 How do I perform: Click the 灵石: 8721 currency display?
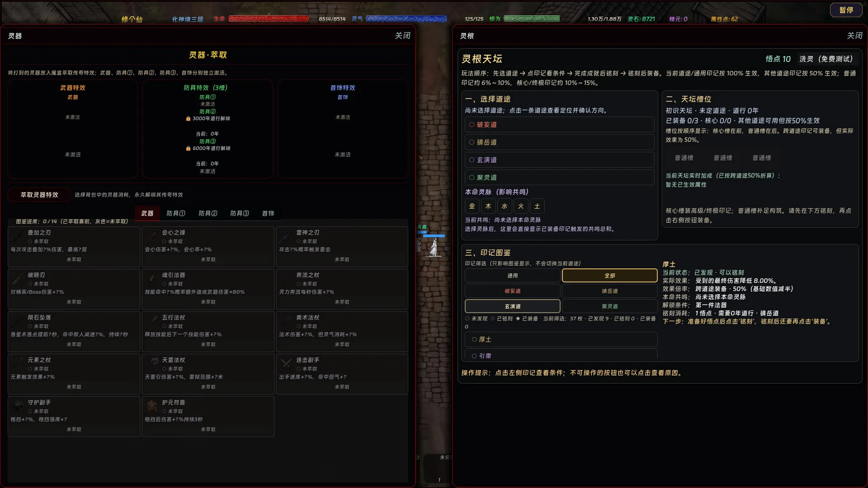pyautogui.click(x=641, y=19)
